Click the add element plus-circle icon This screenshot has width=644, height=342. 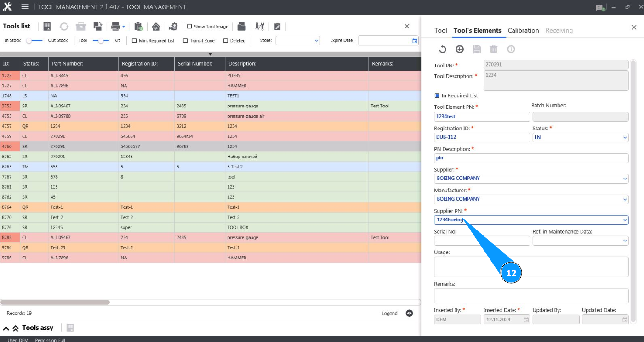pyautogui.click(x=460, y=50)
